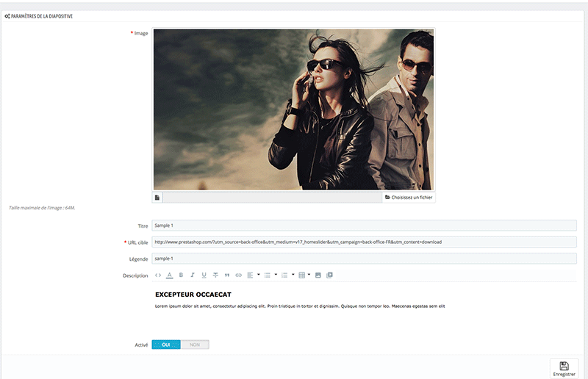This screenshot has height=379, width=588.
Task: Open the table insert dropdown
Action: pos(304,275)
